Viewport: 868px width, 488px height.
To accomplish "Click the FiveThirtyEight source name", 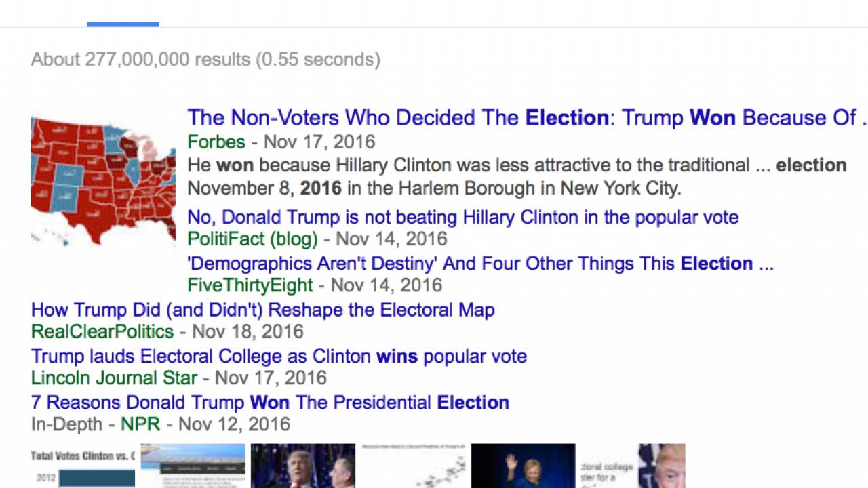I will pyautogui.click(x=250, y=285).
